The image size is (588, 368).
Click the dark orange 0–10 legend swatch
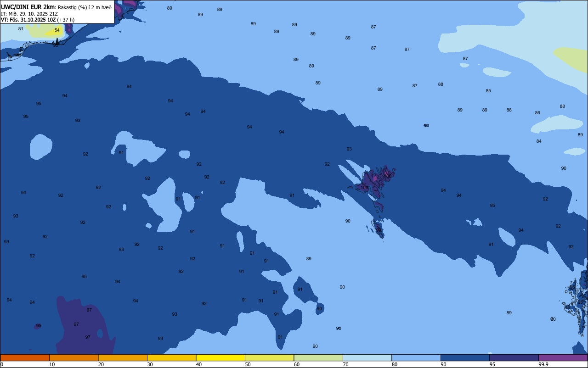[25, 357]
